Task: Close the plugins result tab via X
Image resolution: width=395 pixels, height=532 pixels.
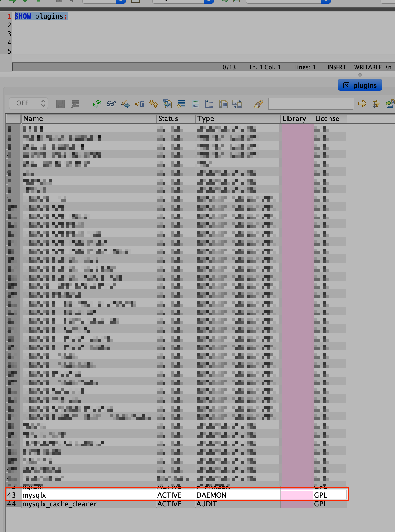Action: tap(346, 85)
